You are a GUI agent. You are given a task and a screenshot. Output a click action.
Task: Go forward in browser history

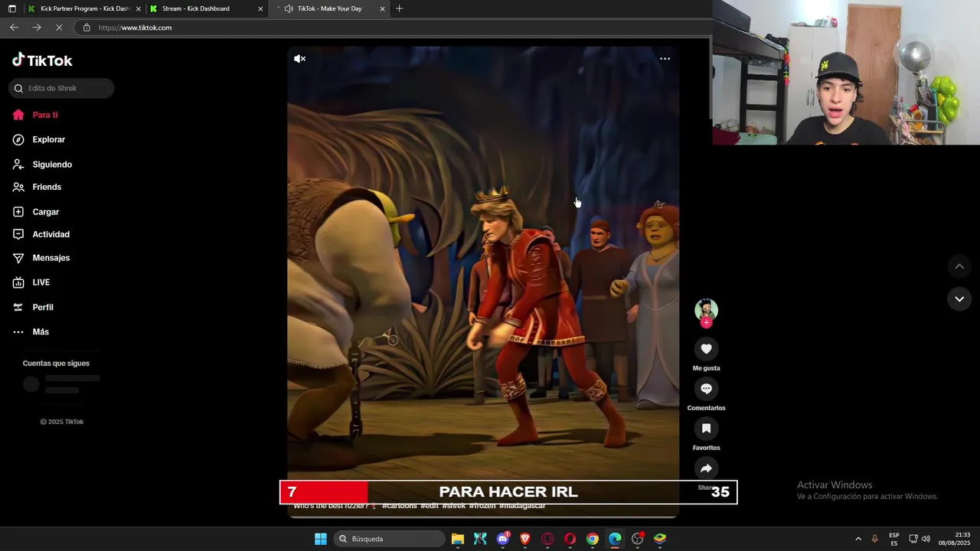pyautogui.click(x=36, y=28)
